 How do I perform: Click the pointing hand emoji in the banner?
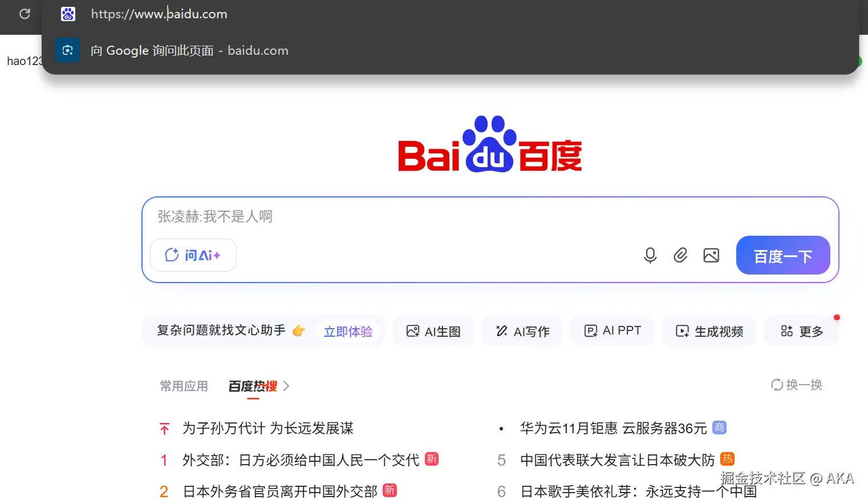click(299, 330)
